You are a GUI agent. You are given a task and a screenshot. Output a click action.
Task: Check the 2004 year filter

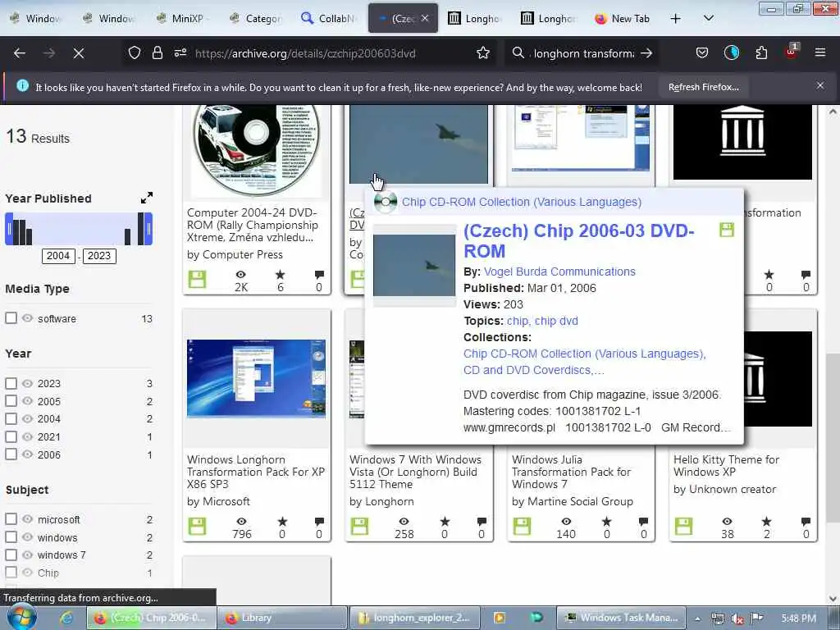(11, 419)
